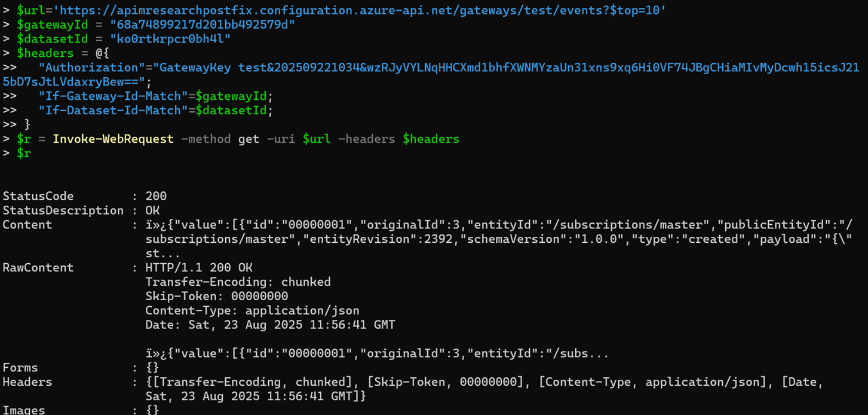Click the gateway ID value 68a74899217d201bb492579d
This screenshot has height=415, width=868.
(x=202, y=25)
